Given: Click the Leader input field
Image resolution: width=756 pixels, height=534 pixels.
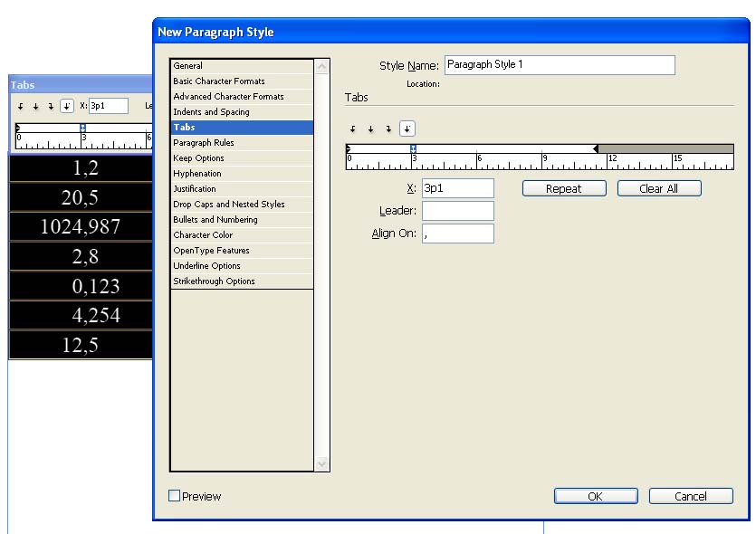Looking at the screenshot, I should tap(458, 211).
